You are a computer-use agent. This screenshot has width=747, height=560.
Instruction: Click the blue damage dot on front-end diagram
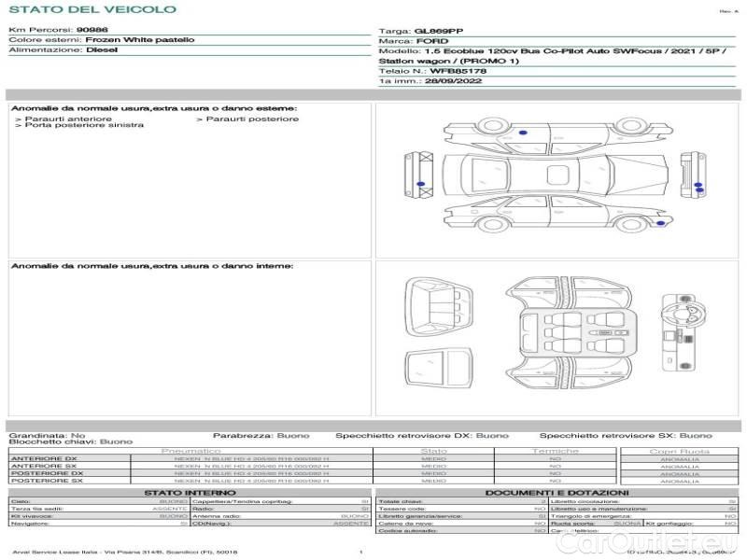421,184
